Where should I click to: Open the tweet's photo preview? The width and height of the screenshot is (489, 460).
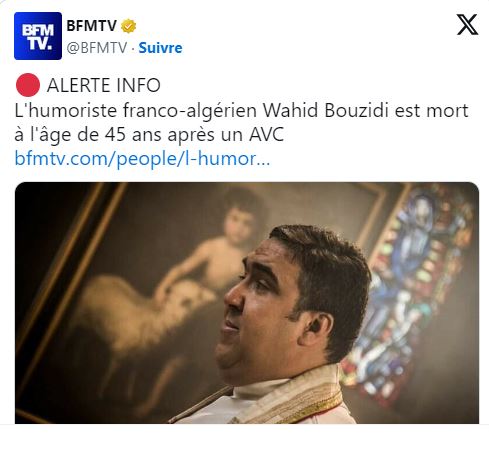[x=247, y=303]
